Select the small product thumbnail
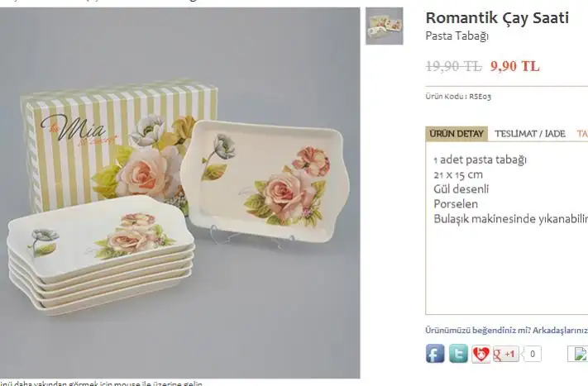Screen dimensions: 588x386 [x=385, y=26]
